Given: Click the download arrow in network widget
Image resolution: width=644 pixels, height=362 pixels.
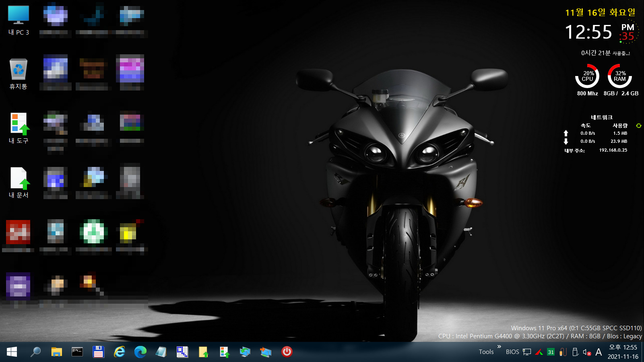Looking at the screenshot, I should 566,141.
